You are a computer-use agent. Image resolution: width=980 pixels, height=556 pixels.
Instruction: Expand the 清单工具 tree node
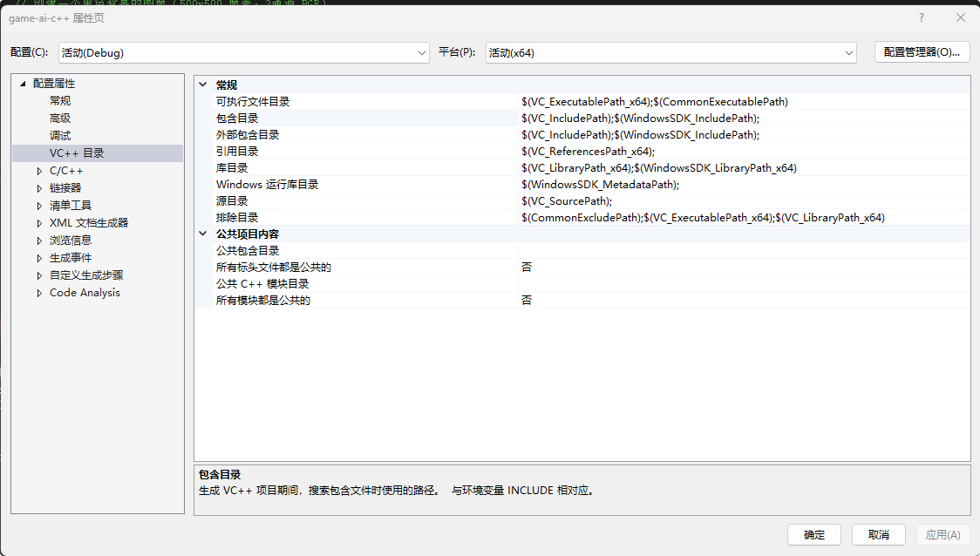39,206
